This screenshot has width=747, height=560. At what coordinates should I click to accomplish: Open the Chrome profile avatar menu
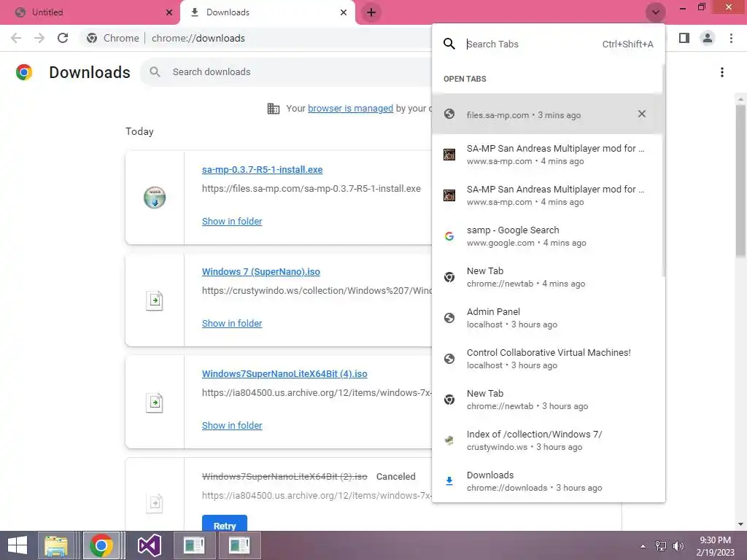coord(708,38)
